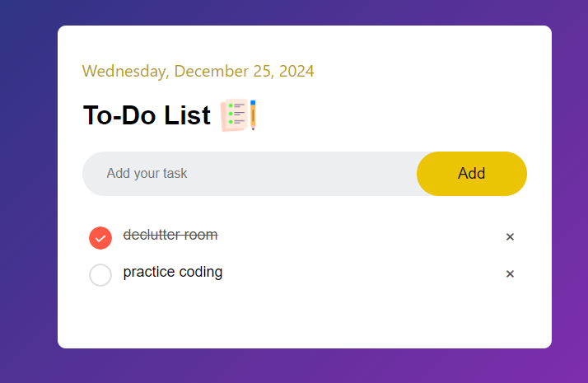This screenshot has width=588, height=383.
Task: Click the word "coding" in the second task
Action: pyautogui.click(x=201, y=272)
